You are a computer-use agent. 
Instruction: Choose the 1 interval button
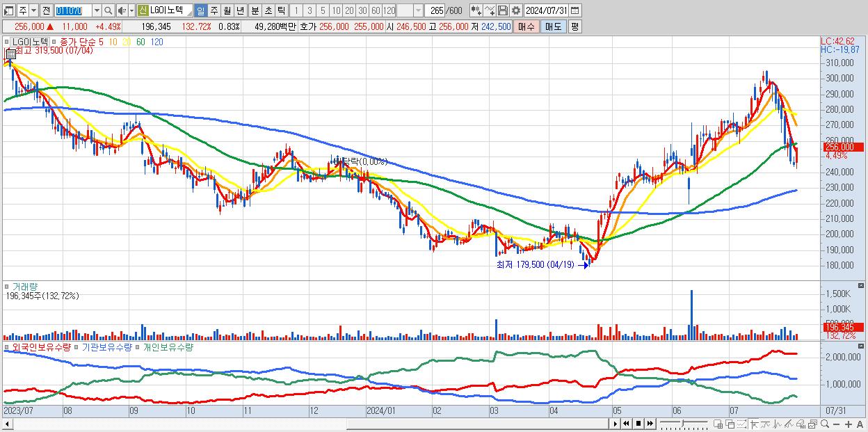click(x=296, y=10)
